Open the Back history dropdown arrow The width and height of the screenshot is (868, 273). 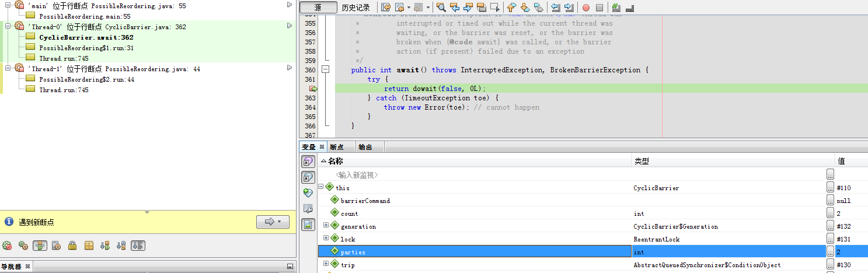click(x=409, y=8)
